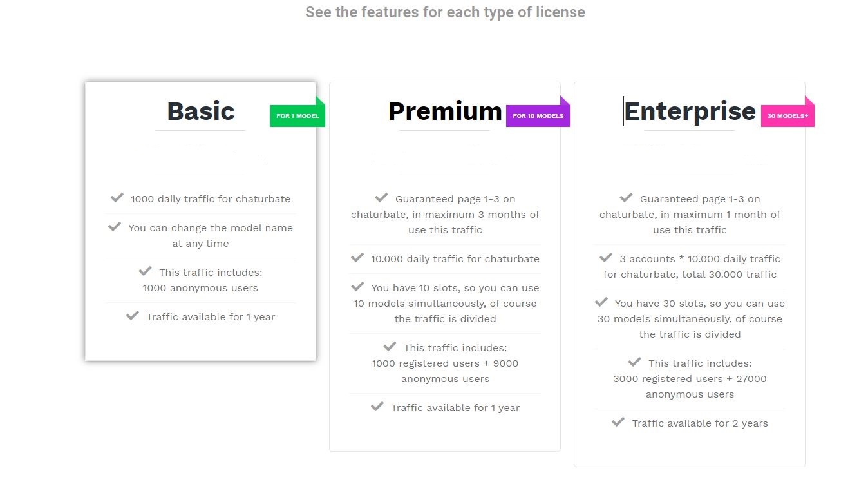Click checkmark beside Premium 'Guaranteed page 1-3' feature

[x=381, y=198]
